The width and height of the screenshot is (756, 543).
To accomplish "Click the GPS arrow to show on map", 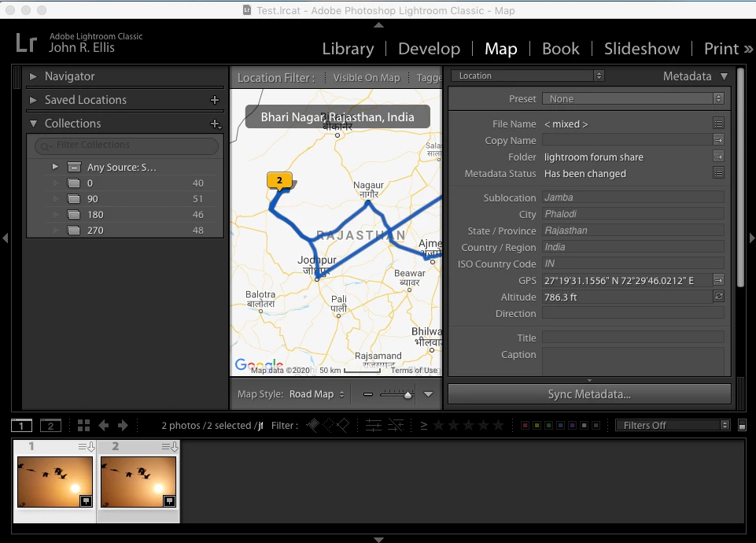I will (x=718, y=280).
